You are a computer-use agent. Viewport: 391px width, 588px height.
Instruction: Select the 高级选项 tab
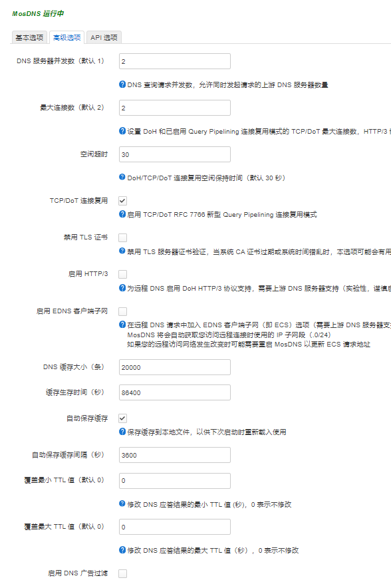[66, 37]
